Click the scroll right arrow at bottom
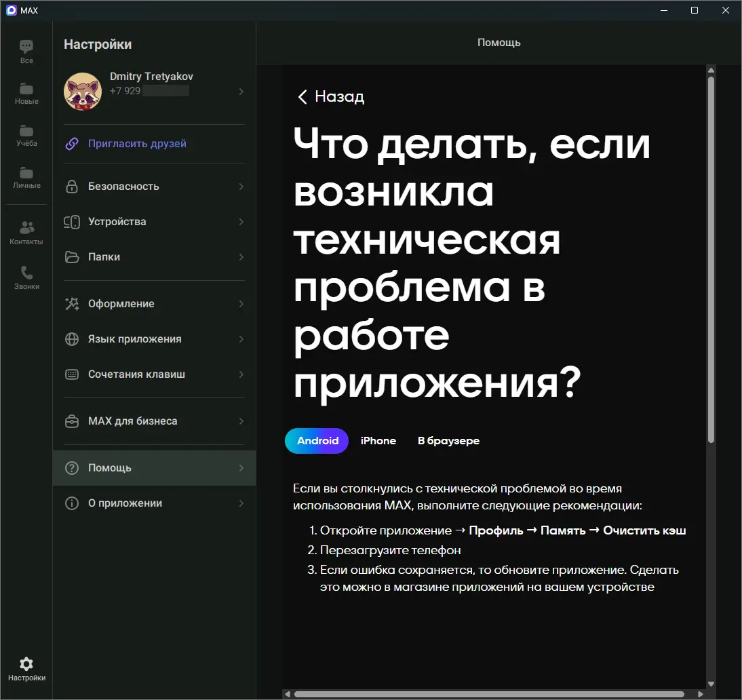The image size is (742, 700). coord(701,695)
